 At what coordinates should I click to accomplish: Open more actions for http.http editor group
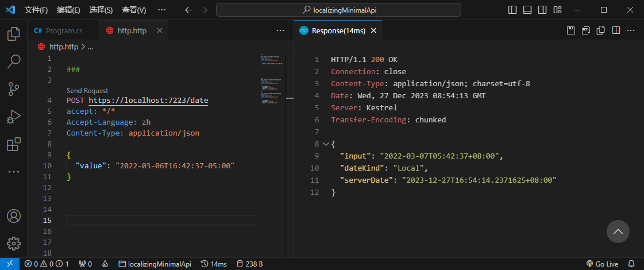(x=280, y=30)
